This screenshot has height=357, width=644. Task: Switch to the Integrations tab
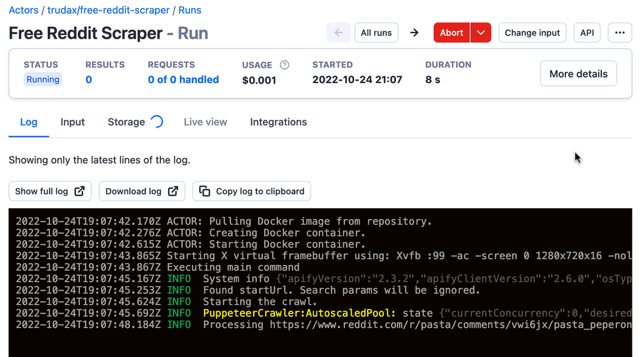tap(278, 122)
